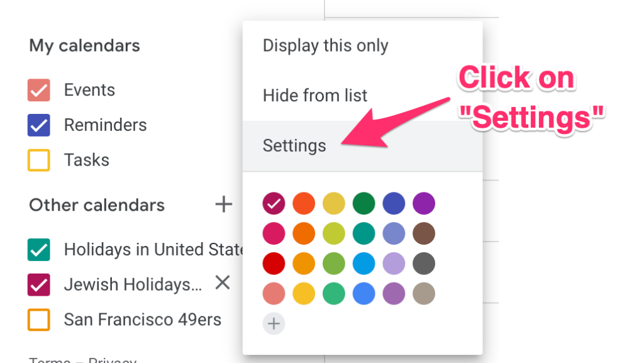
Task: Toggle the Events calendar checkbox
Action: click(39, 90)
